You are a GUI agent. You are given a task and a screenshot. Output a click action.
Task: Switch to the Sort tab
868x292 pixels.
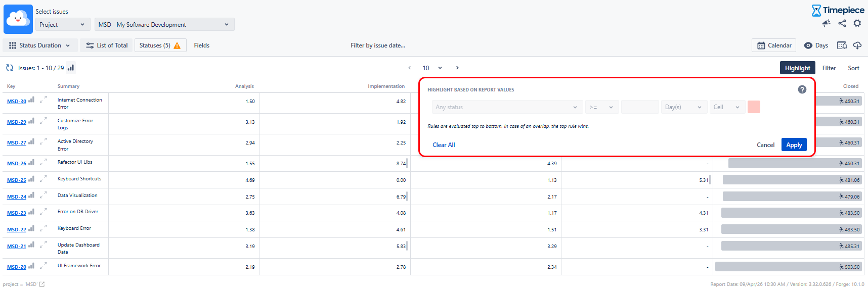853,68
